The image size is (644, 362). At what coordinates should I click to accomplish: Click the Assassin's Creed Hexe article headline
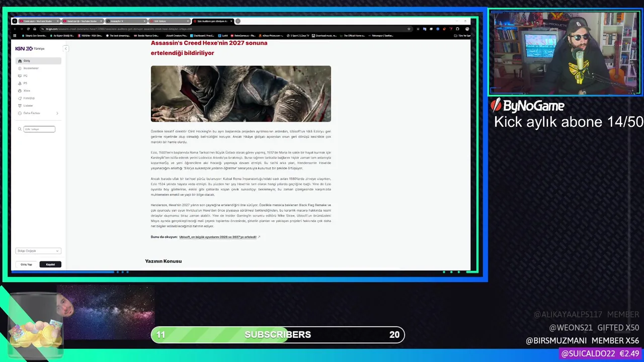click(209, 48)
